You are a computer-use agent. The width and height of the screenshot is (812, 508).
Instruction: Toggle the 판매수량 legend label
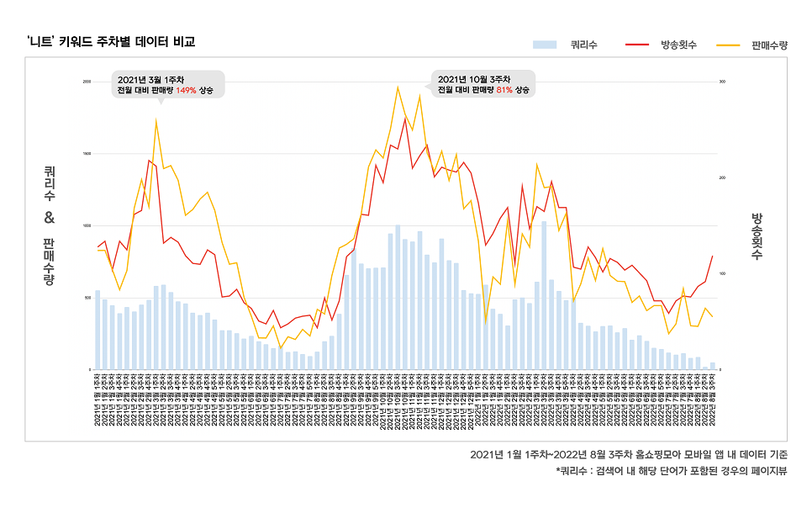coord(768,43)
